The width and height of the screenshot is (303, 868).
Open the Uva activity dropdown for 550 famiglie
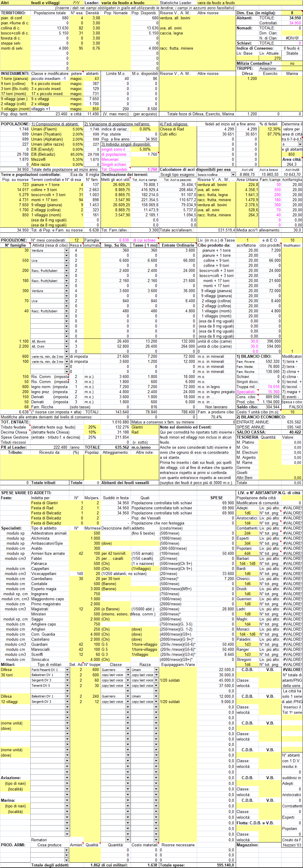coord(66,261)
